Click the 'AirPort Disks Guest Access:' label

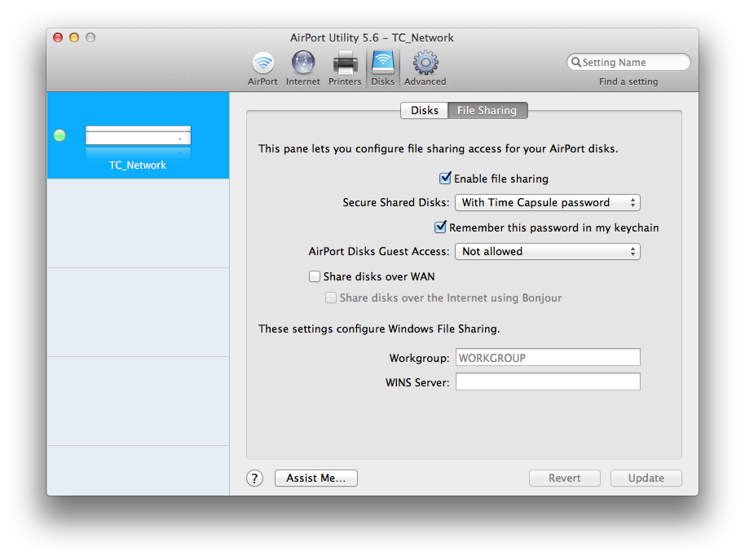[379, 252]
